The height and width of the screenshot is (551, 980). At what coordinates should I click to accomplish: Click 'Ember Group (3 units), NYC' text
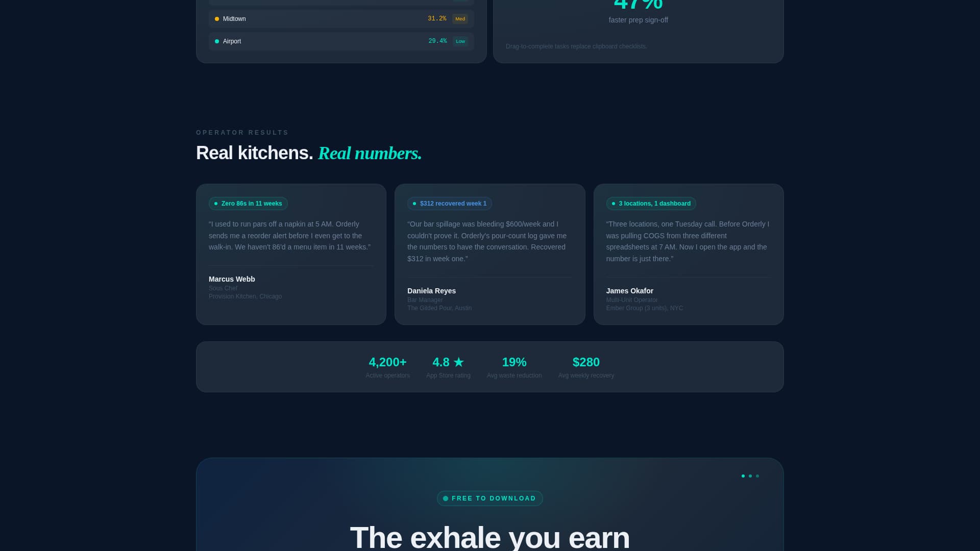[644, 308]
